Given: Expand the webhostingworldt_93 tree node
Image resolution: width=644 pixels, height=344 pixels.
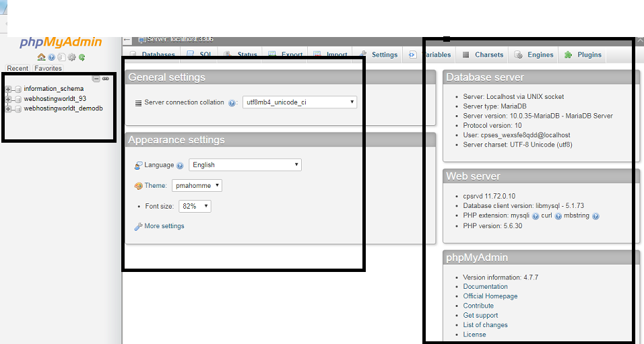Looking at the screenshot, I should (8, 98).
